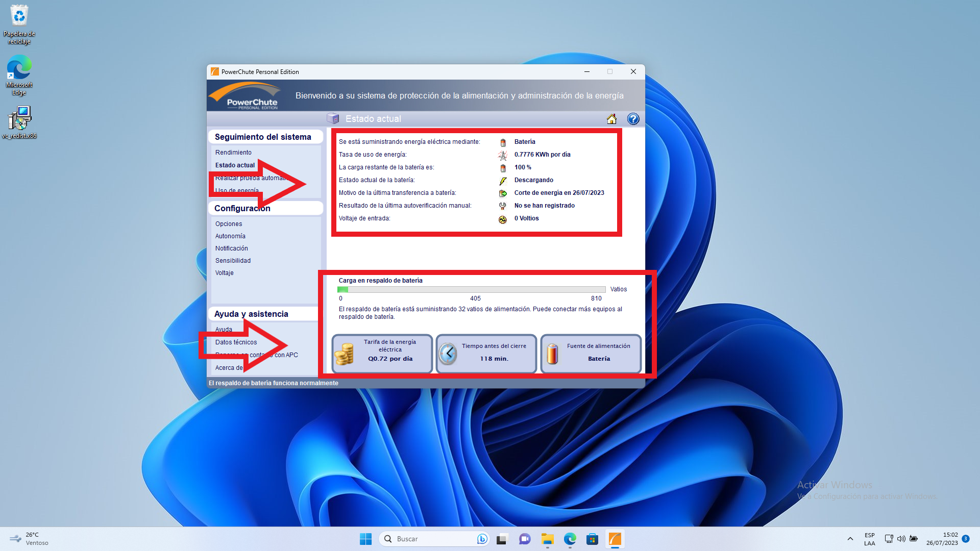This screenshot has width=980, height=551.
Task: Click the clock icon for shutdown time
Action: 448,354
